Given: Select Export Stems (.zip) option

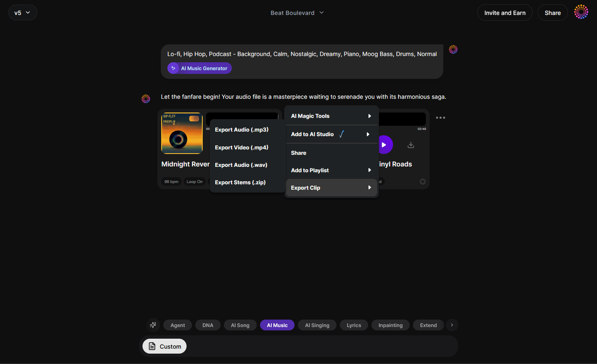Looking at the screenshot, I should click(x=240, y=182).
